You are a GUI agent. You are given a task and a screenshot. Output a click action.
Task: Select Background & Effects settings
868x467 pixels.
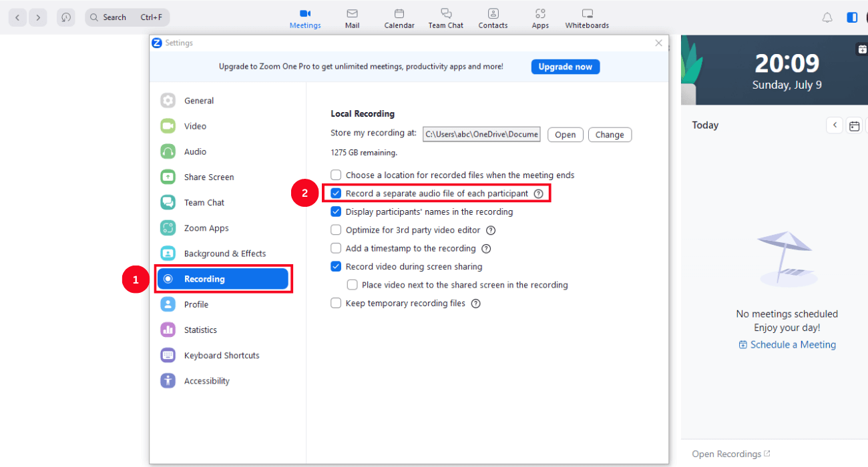pyautogui.click(x=222, y=254)
